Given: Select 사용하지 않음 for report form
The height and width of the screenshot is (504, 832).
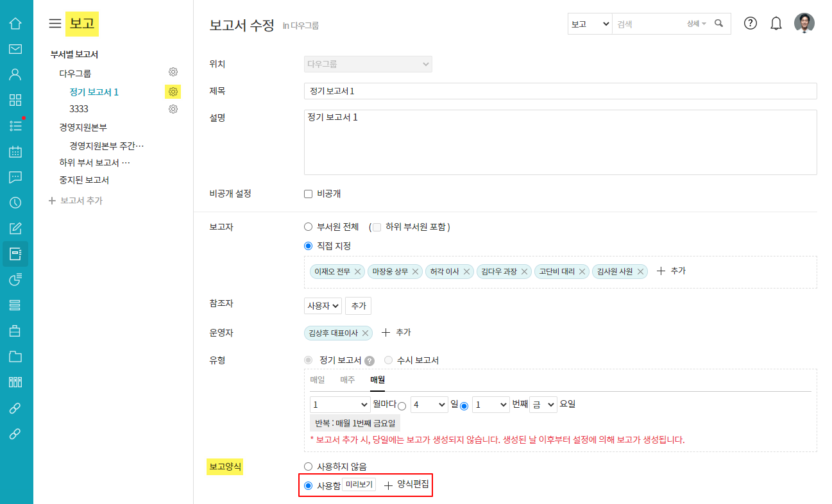Looking at the screenshot, I should 309,467.
